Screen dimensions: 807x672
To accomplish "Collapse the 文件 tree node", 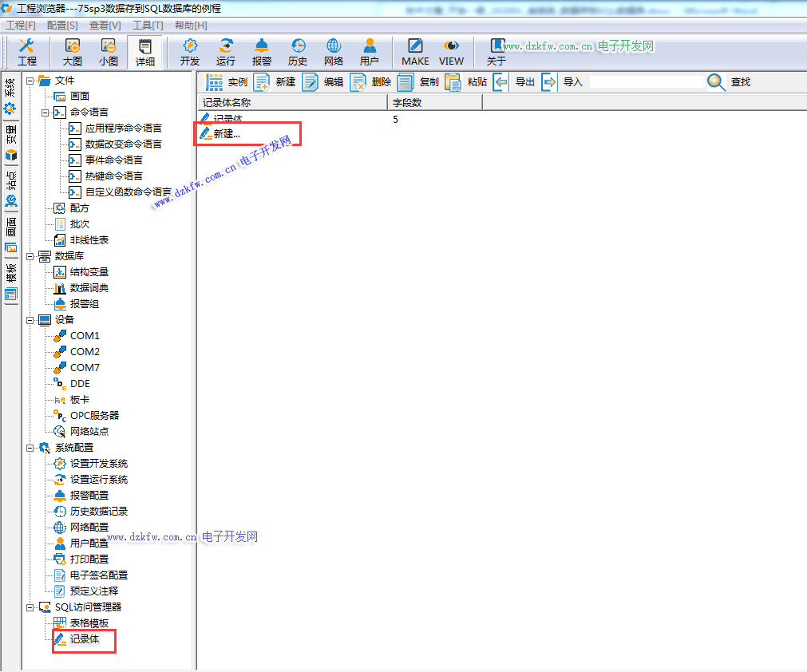I will (x=30, y=81).
